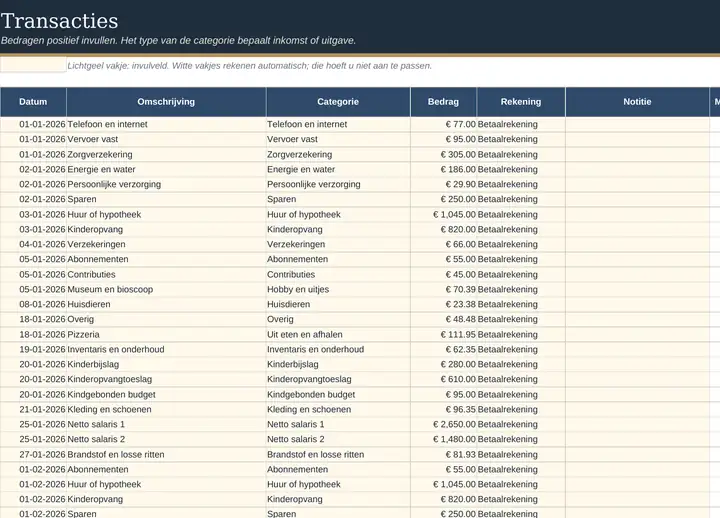Select the amount € 2,650.00
Screen dimensions: 720x518
point(444,424)
